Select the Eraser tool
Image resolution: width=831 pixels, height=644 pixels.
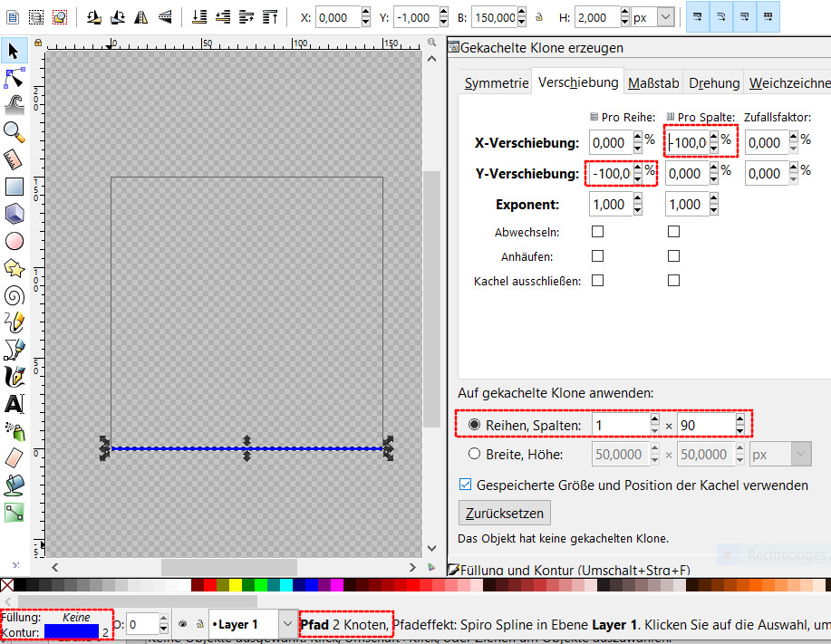pos(14,458)
